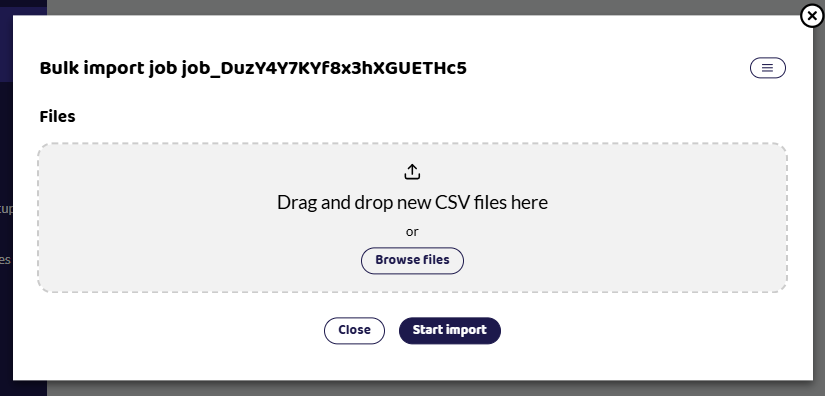The width and height of the screenshot is (825, 396).
Task: Click the upload arrow icon
Action: click(x=412, y=171)
